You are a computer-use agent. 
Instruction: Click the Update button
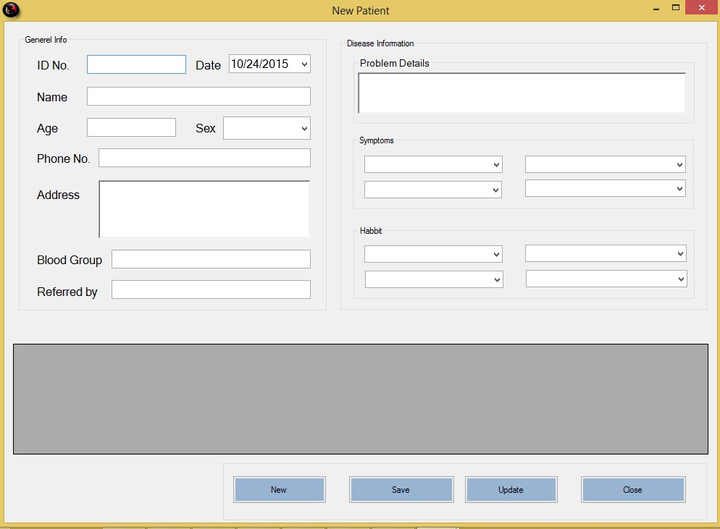click(511, 490)
